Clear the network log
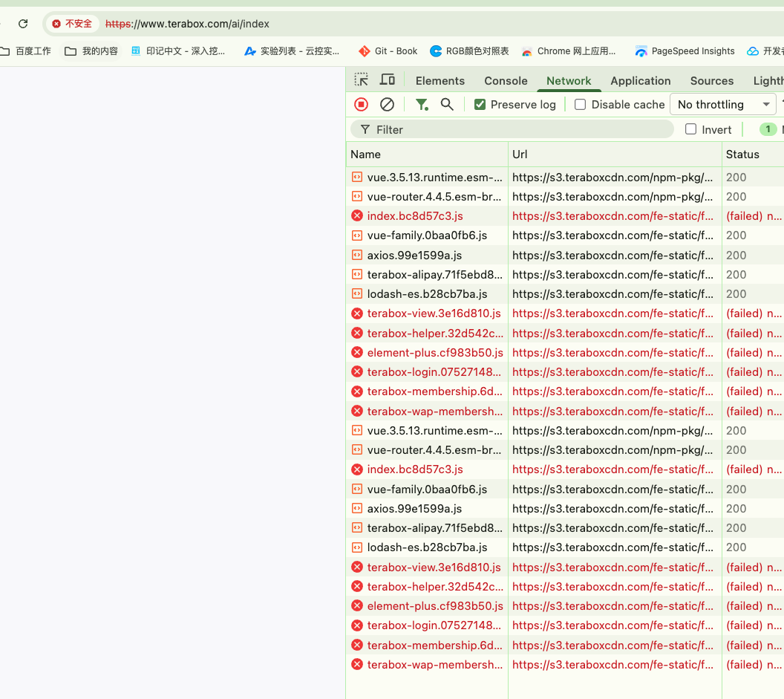This screenshot has height=699, width=784. (x=387, y=105)
